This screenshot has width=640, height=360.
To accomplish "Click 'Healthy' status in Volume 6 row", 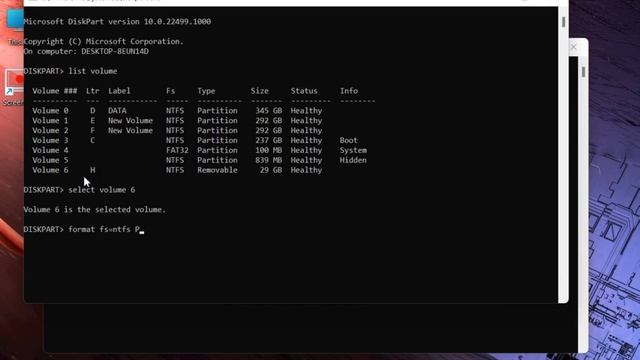I will click(x=307, y=170).
